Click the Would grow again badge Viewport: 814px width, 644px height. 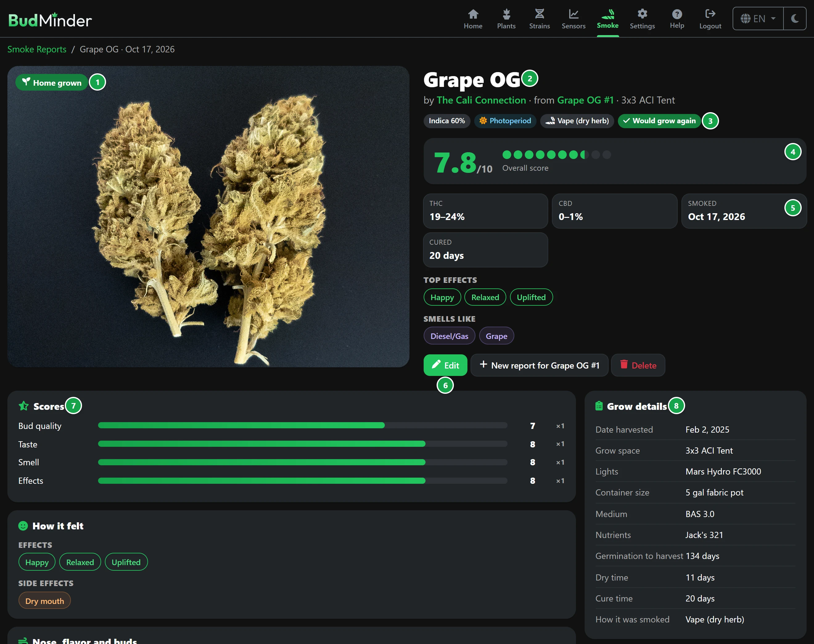659,121
